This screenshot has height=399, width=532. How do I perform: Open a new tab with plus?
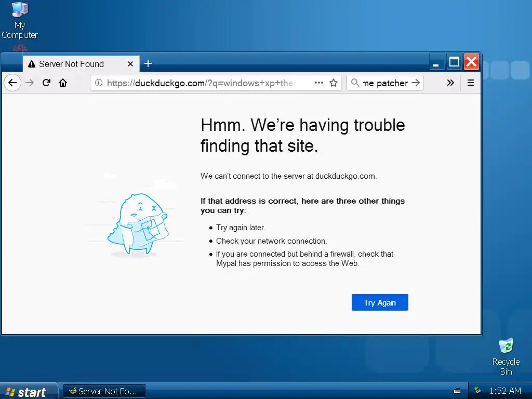[148, 63]
